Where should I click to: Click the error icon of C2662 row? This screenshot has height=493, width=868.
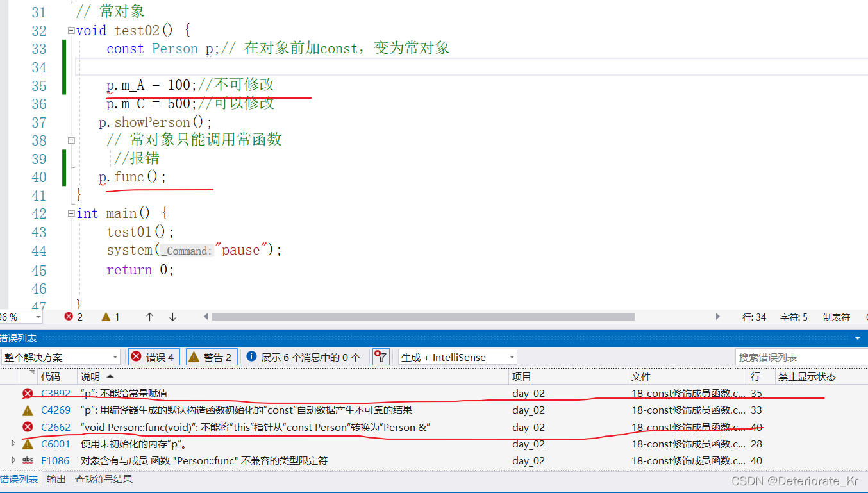(28, 427)
